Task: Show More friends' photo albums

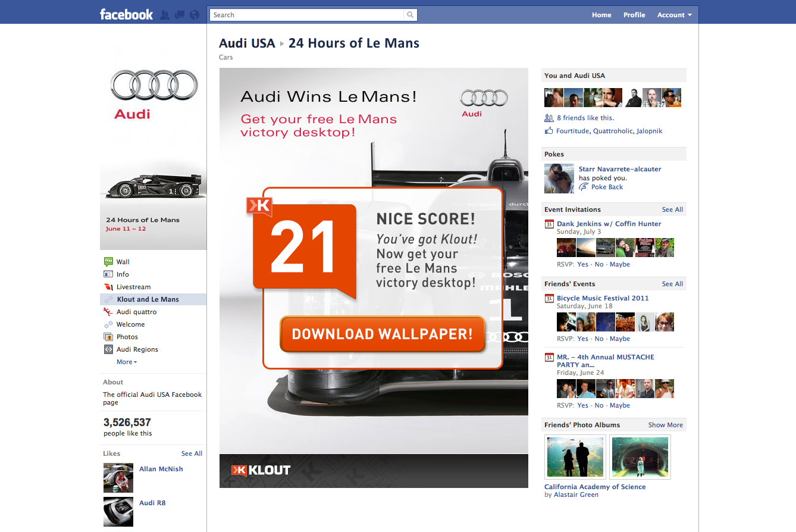Action: (665, 425)
